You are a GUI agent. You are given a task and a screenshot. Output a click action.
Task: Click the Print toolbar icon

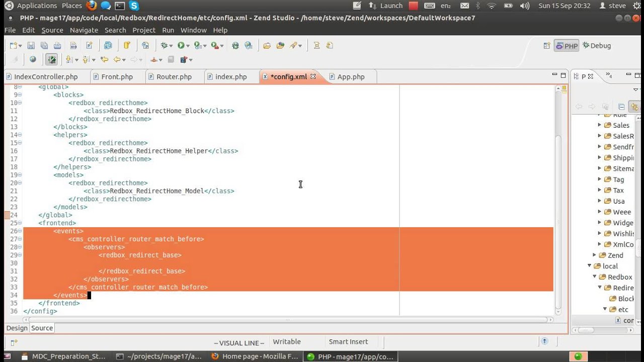point(57,45)
